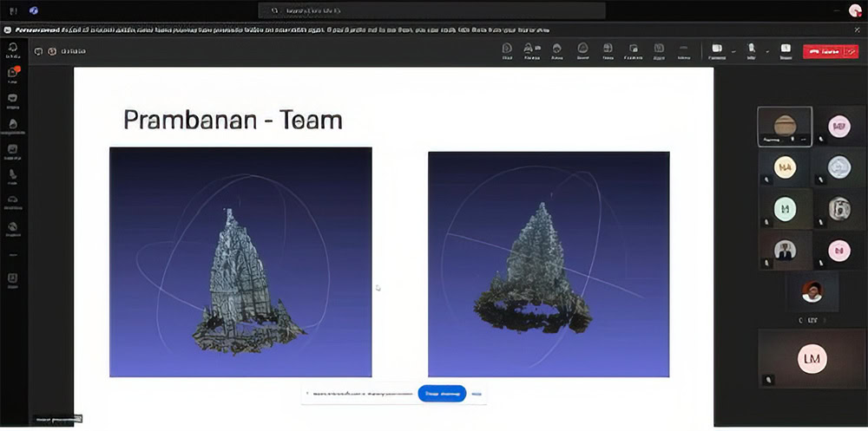Screen dimensions: 868x431
Task: Open the dropdown arrow beside Leave
Action: tap(852, 51)
